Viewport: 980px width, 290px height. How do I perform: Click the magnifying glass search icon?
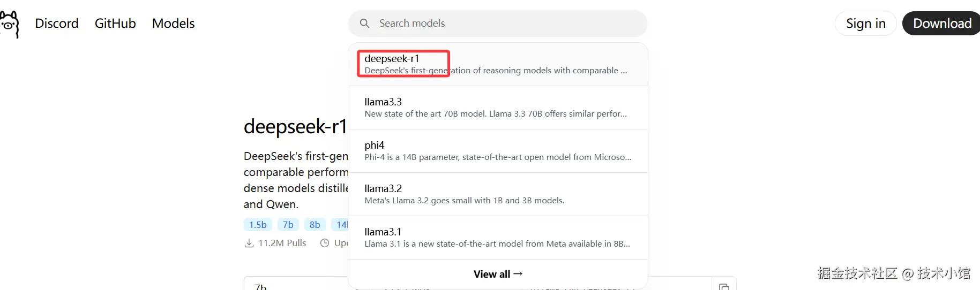pos(364,24)
